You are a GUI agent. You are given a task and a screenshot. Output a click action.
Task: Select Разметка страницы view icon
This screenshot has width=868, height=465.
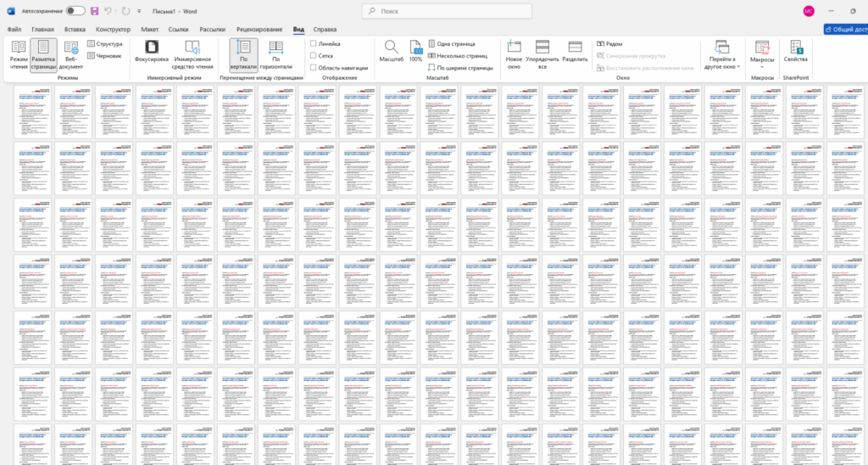pyautogui.click(x=43, y=54)
